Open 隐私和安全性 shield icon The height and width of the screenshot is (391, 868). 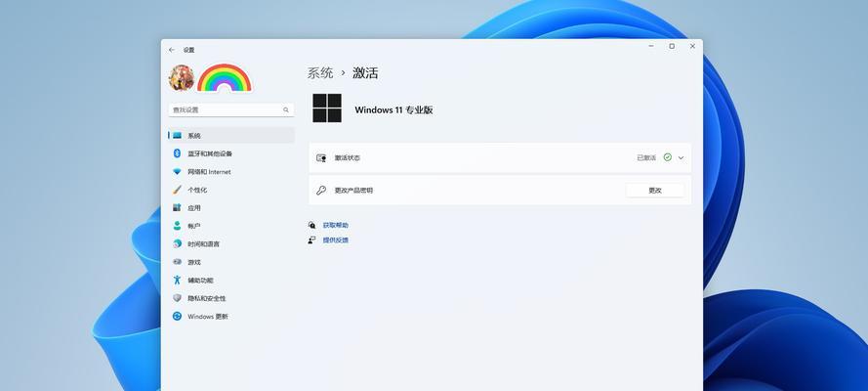tap(177, 298)
